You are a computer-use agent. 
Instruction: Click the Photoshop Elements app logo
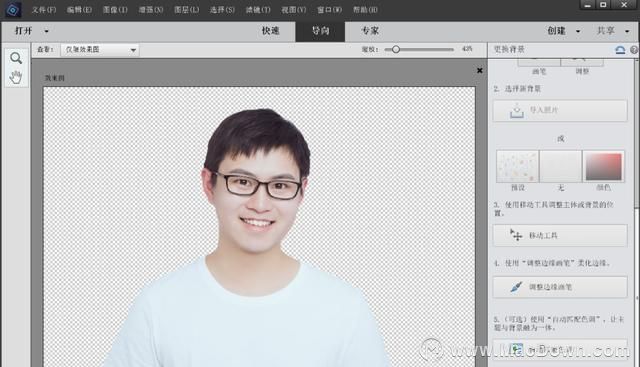coord(13,10)
